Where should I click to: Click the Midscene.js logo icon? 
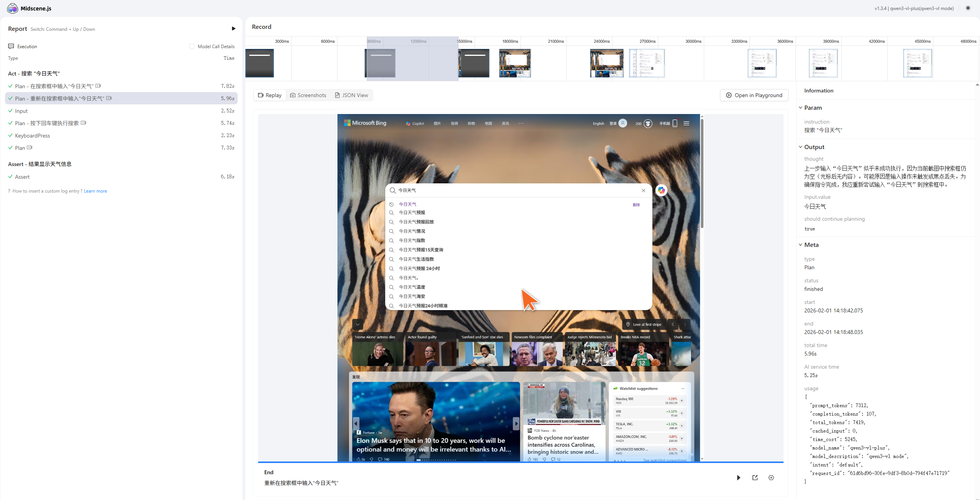click(12, 8)
